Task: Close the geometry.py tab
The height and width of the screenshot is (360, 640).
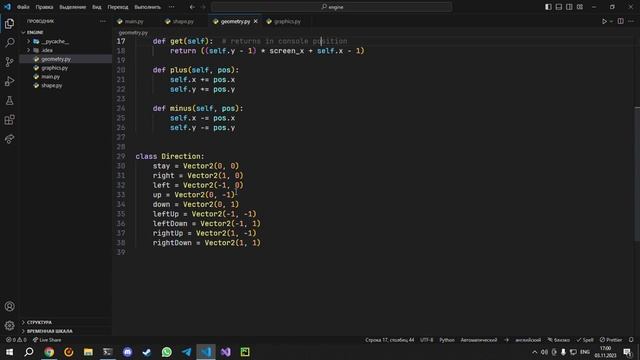Action: (x=256, y=21)
